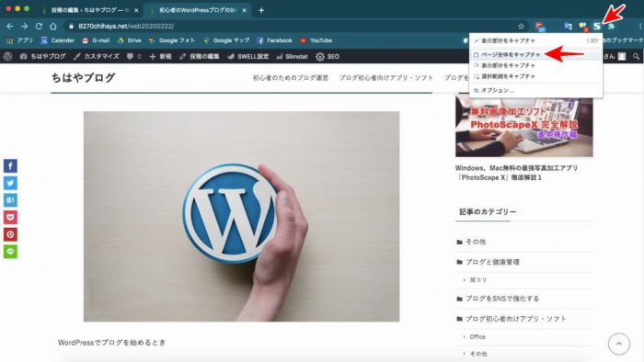Open the comments bubble in admin bar
Screen dimensions: 644x362
point(134,57)
